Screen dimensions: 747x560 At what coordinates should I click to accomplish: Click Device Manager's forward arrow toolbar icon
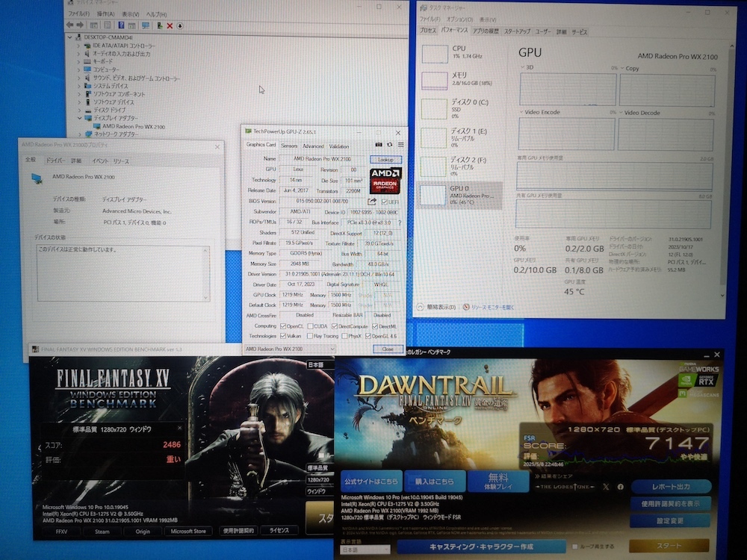[x=80, y=25]
